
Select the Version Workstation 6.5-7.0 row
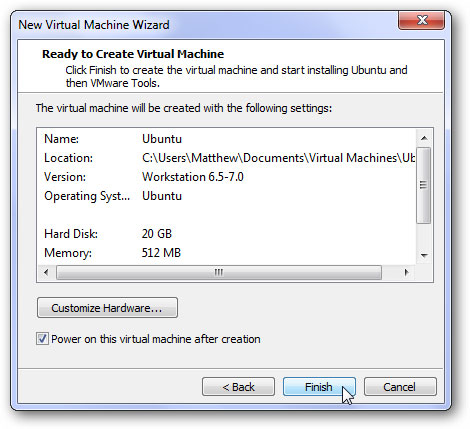coord(227,177)
